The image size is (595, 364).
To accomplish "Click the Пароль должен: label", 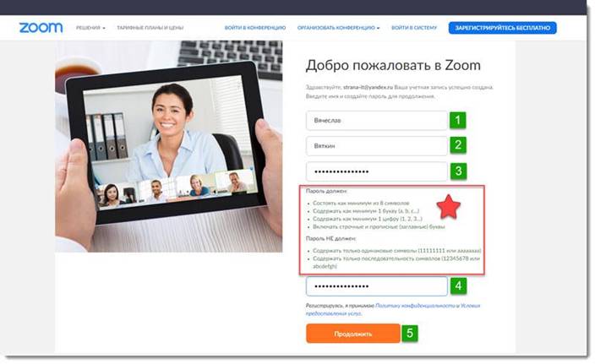I will [x=326, y=191].
